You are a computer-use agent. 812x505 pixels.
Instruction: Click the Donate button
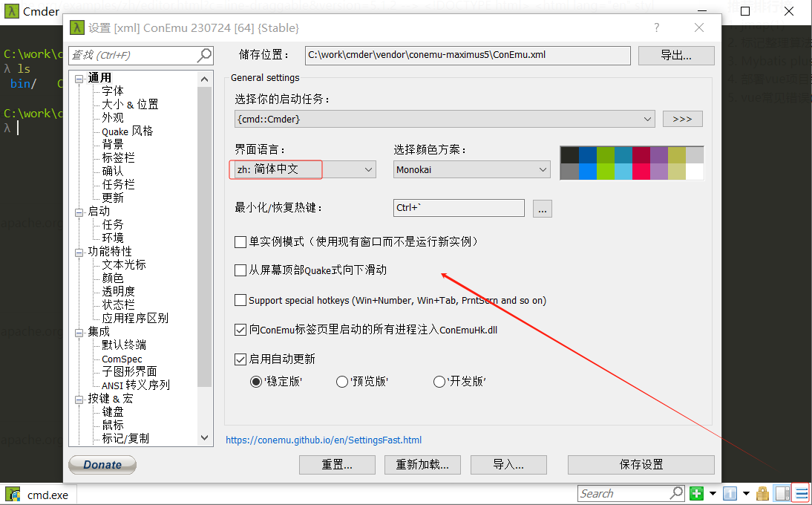[102, 465]
